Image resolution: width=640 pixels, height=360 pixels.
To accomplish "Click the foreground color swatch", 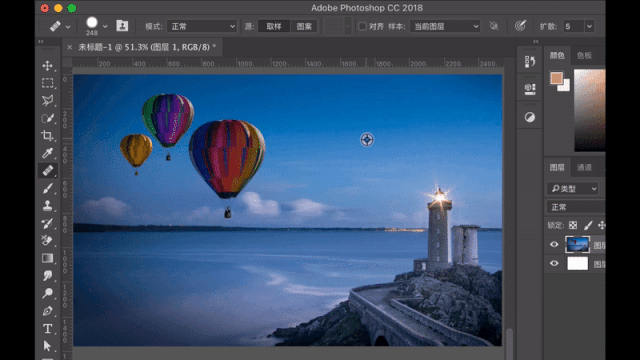I will point(556,78).
